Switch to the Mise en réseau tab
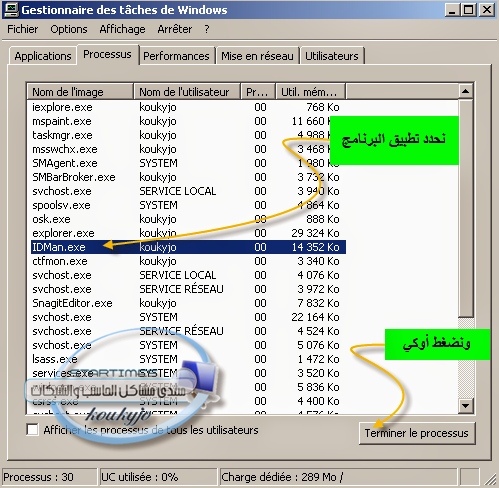This screenshot has width=499, height=488. coord(257,56)
